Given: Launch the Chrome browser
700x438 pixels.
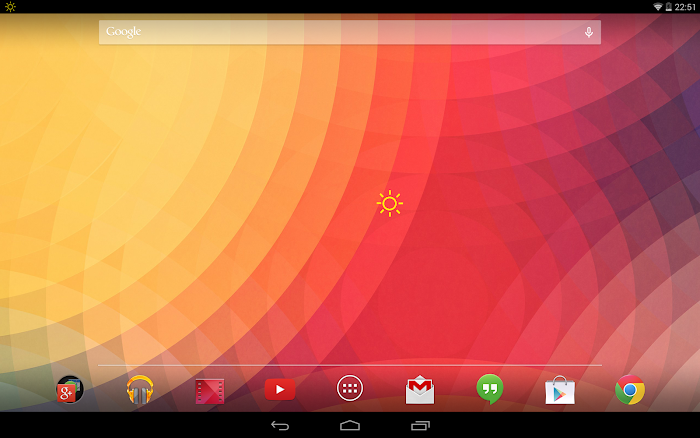Looking at the screenshot, I should (x=630, y=389).
